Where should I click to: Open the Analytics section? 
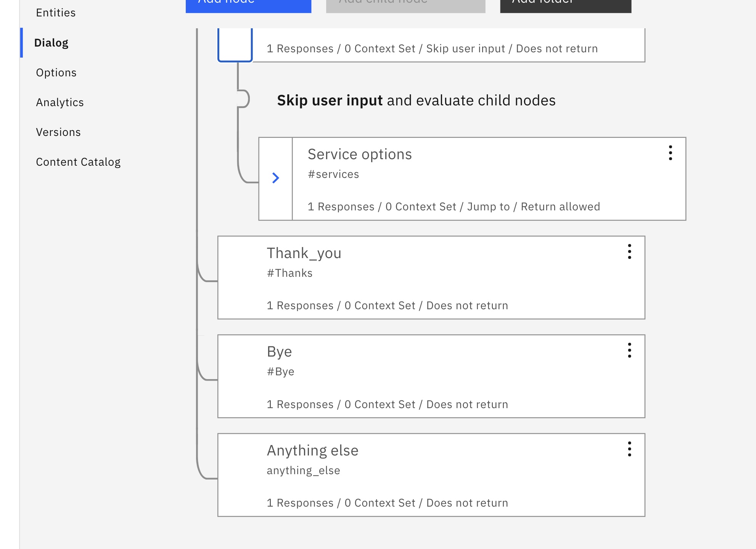coord(60,102)
